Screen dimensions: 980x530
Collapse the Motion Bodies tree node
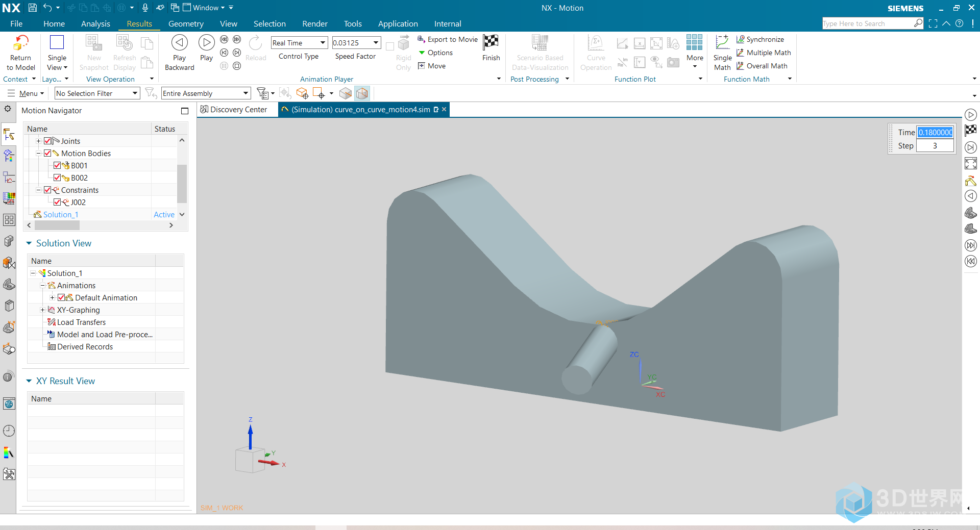(x=38, y=153)
